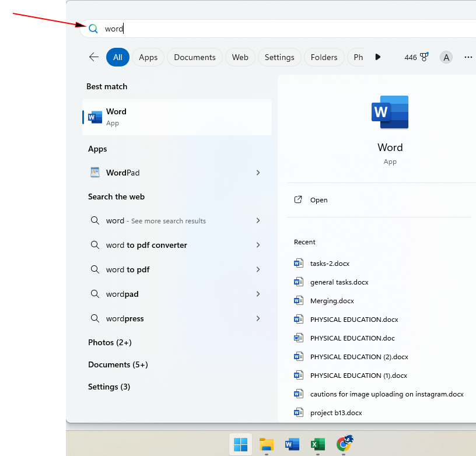Select the Documents filter tab
Image resolution: width=476 pixels, height=456 pixels.
(194, 57)
